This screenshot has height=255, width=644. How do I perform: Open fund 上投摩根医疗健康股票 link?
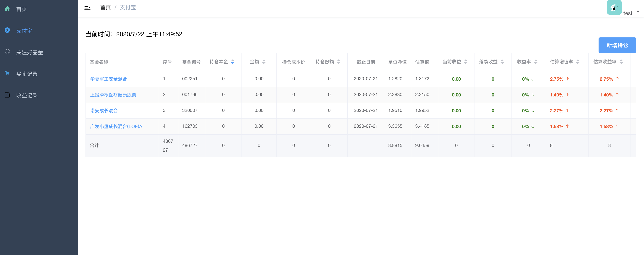[x=113, y=95]
